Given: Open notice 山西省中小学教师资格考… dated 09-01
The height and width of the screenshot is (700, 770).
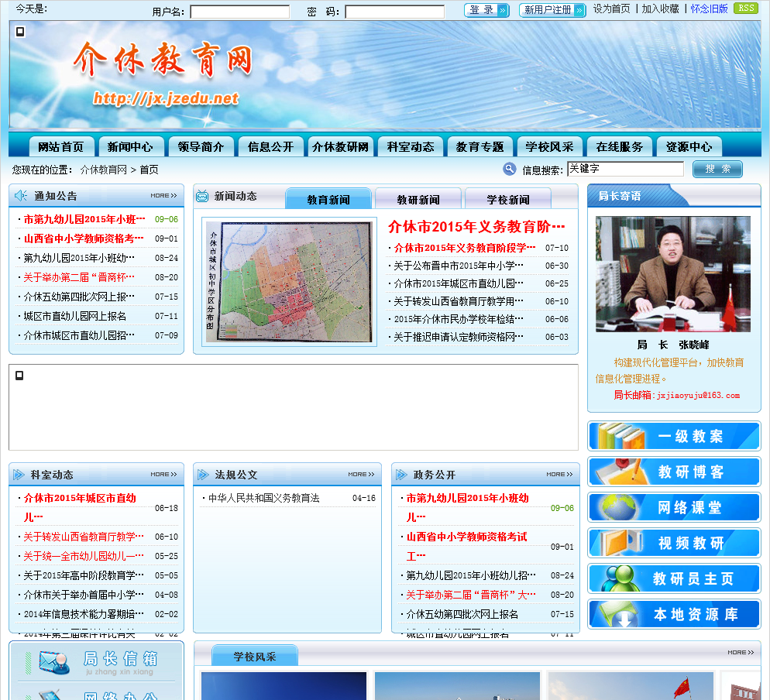Looking at the screenshot, I should (x=84, y=238).
